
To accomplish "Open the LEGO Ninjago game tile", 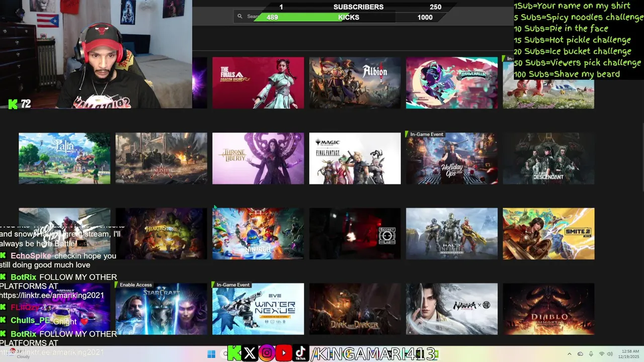I will click(x=258, y=234).
